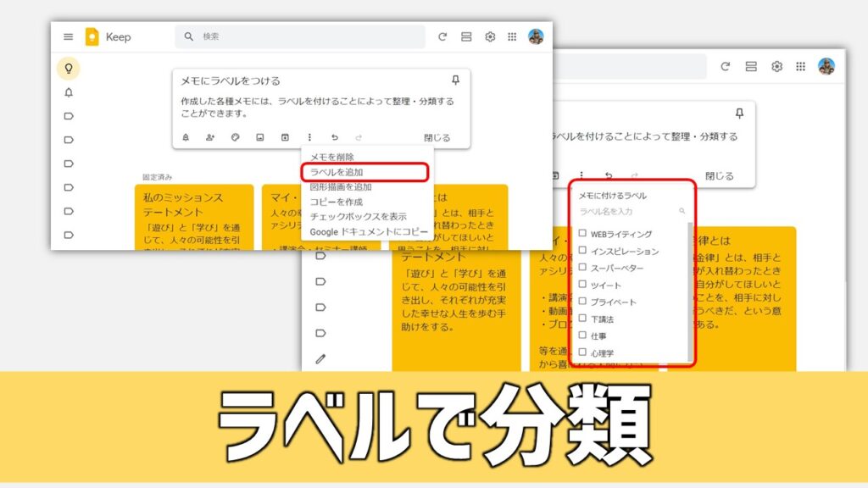Open the background color palette icon
This screenshot has height=488, width=868.
(236, 137)
